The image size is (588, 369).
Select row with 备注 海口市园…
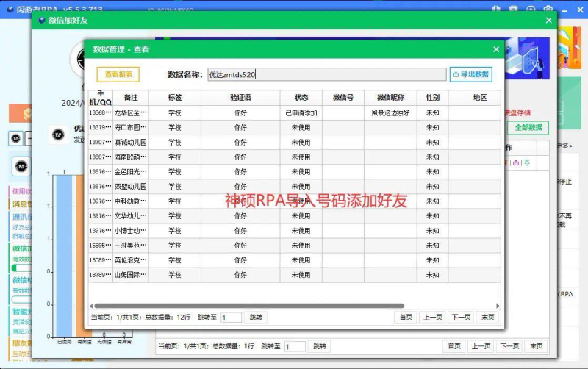click(295, 127)
